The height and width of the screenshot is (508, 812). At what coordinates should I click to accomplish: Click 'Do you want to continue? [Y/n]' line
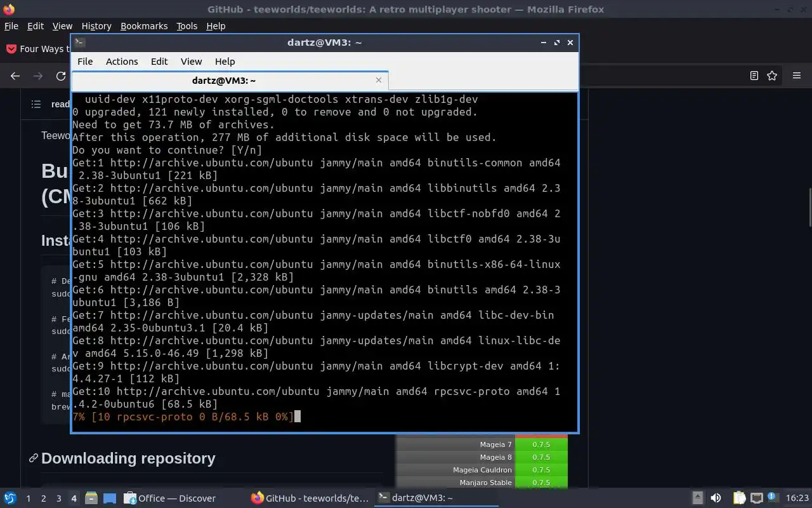pos(167,150)
